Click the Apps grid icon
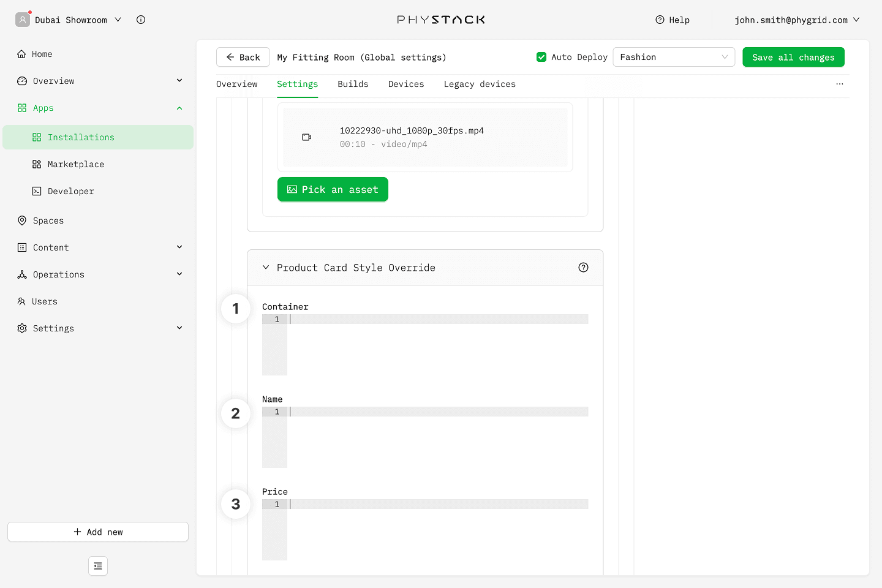 (x=22, y=108)
